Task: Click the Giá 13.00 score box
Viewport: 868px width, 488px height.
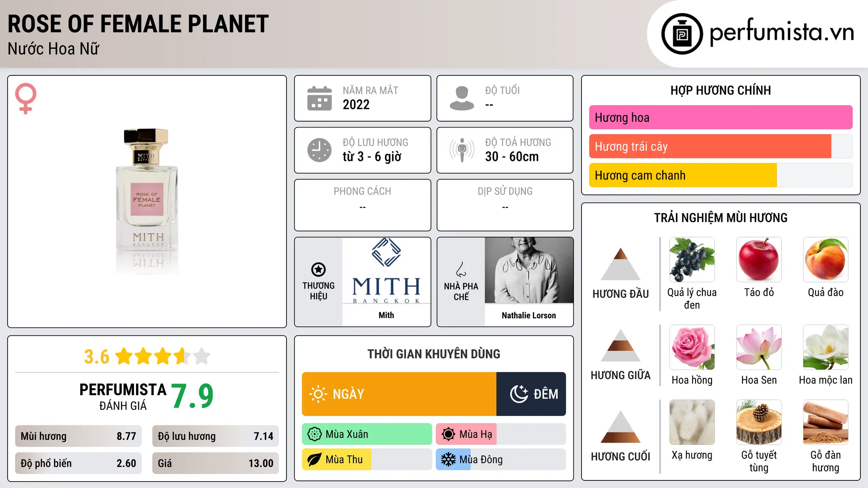Action: point(216,463)
